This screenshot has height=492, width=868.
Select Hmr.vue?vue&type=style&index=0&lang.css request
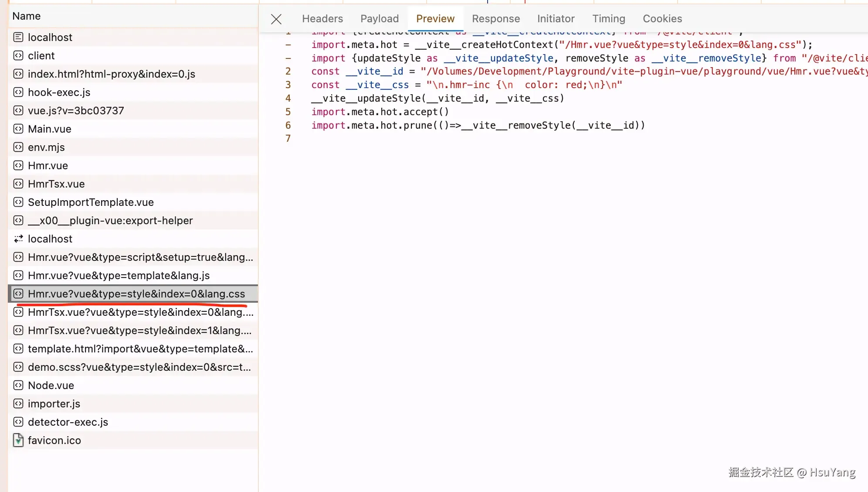coord(133,294)
